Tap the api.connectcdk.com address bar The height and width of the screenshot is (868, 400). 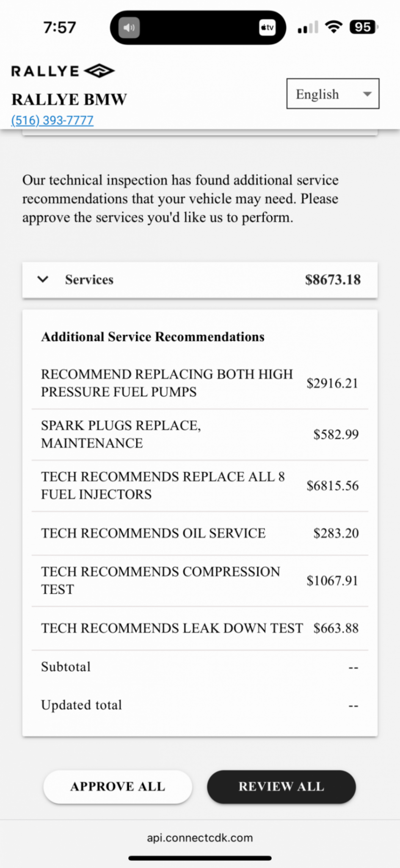(x=200, y=838)
